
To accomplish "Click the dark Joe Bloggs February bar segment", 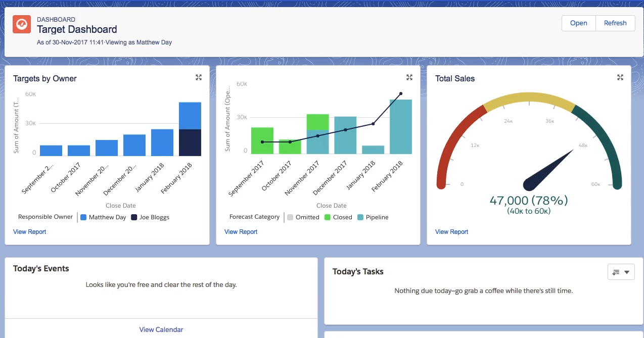I will (190, 142).
